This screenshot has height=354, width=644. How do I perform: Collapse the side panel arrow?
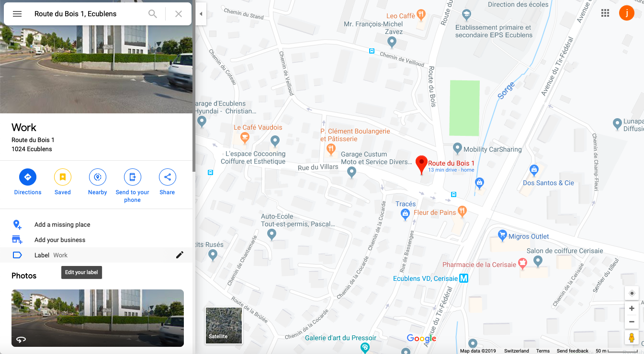tap(201, 14)
